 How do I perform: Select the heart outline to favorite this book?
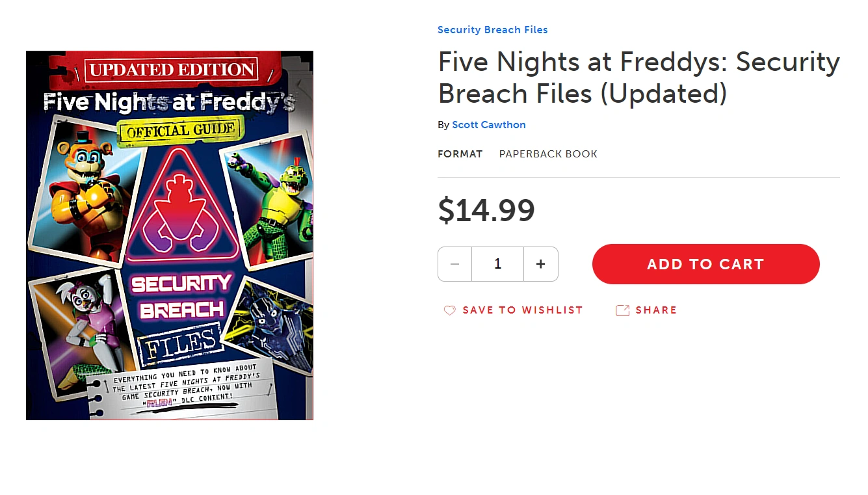coord(449,310)
